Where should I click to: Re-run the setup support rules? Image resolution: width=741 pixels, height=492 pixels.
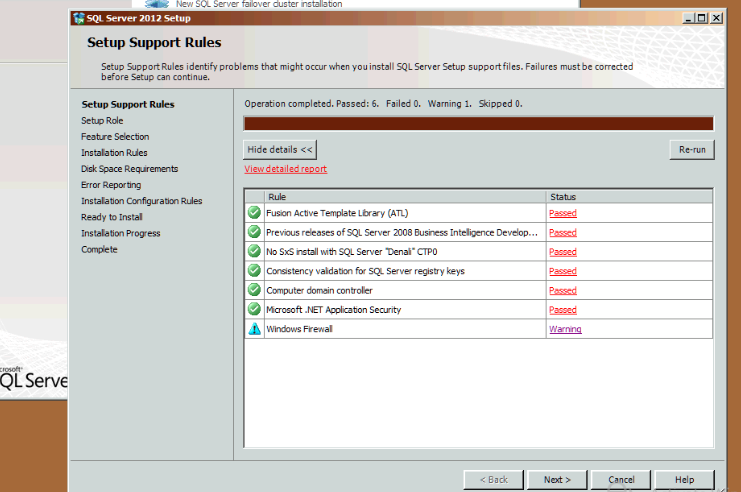tap(692, 149)
